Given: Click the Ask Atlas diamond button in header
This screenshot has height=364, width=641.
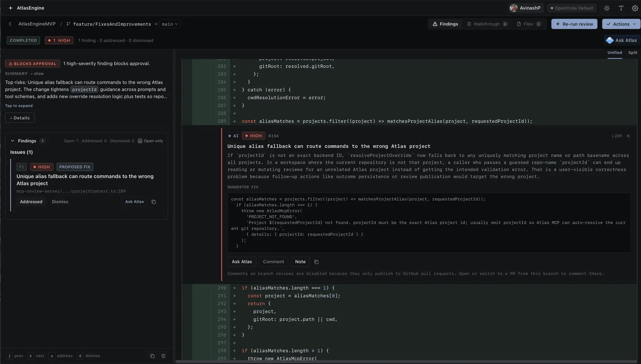Looking at the screenshot, I should [622, 40].
